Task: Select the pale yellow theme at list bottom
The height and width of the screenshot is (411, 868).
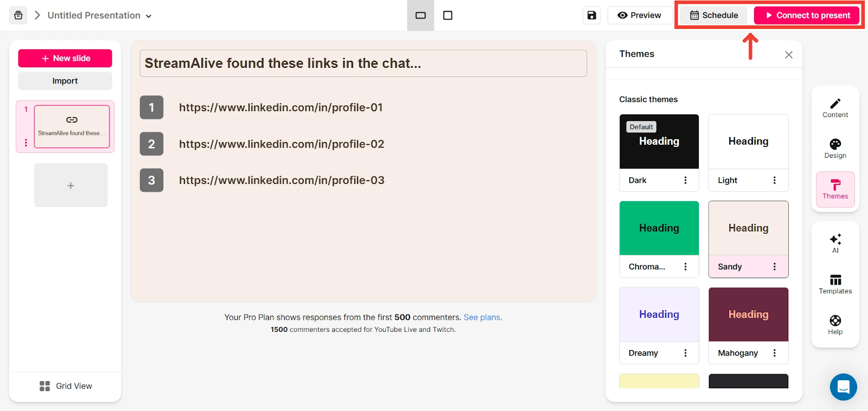Action: click(659, 381)
